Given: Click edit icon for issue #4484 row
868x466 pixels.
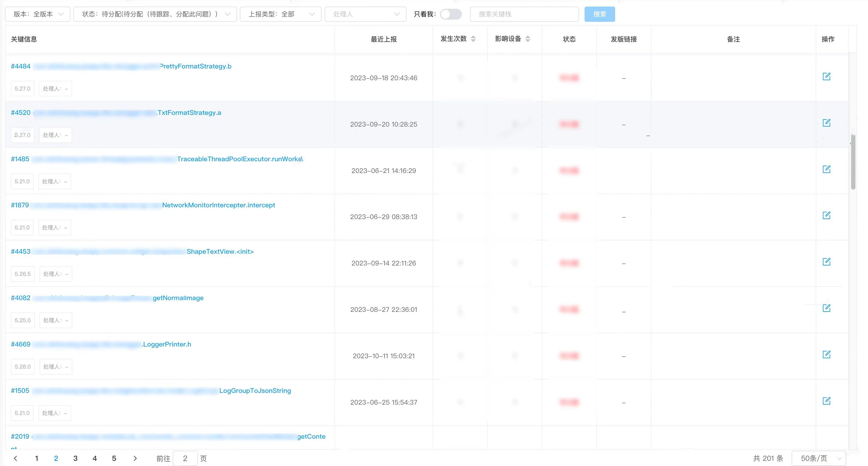Looking at the screenshot, I should [826, 76].
